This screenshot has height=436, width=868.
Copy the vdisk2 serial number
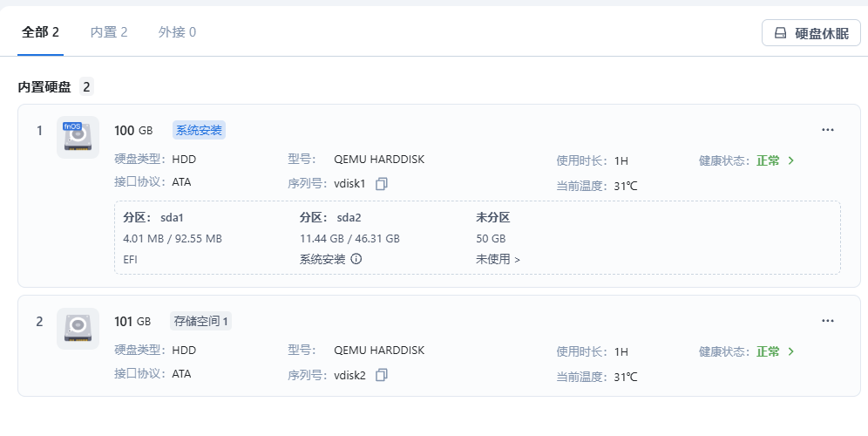click(382, 375)
